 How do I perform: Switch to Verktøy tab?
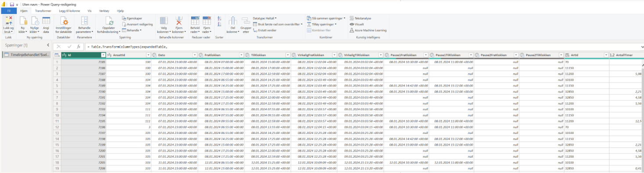[x=105, y=11]
